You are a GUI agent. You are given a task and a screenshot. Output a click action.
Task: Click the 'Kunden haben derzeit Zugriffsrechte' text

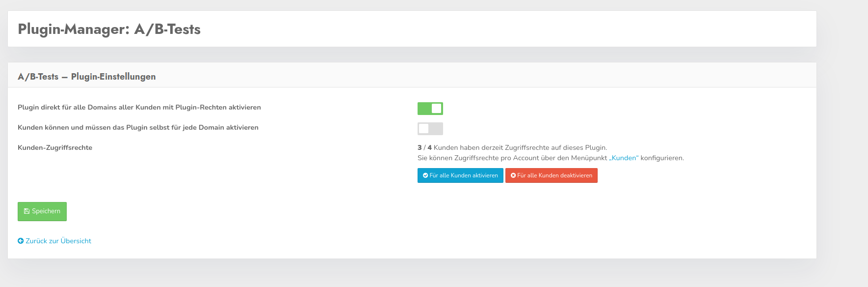520,147
